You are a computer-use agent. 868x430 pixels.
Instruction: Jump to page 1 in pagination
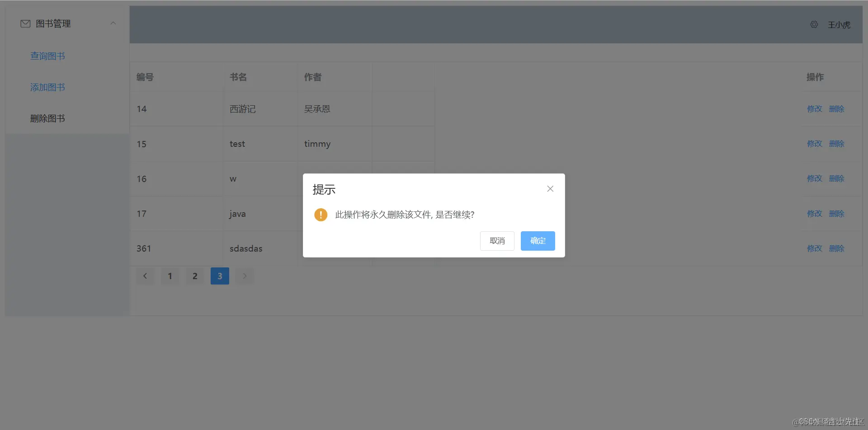(x=170, y=276)
